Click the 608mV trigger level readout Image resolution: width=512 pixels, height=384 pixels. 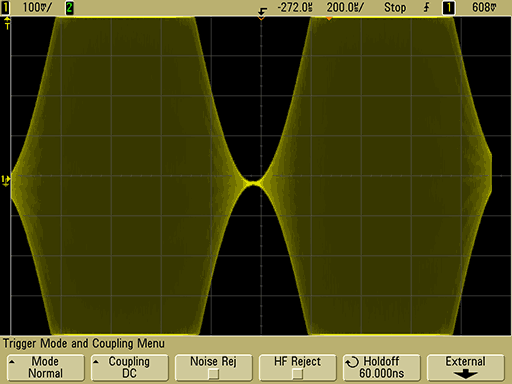pos(484,7)
